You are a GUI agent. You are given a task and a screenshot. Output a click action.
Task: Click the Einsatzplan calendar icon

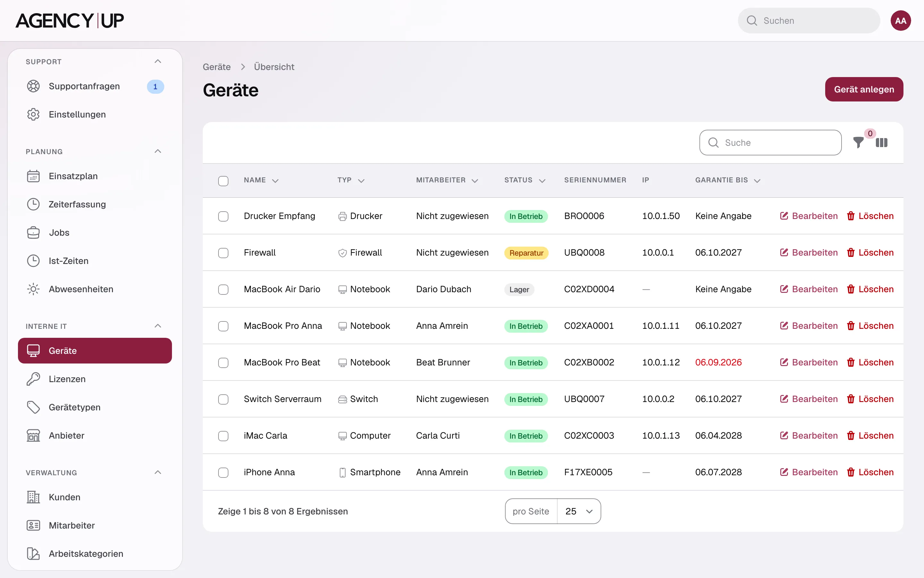33,176
